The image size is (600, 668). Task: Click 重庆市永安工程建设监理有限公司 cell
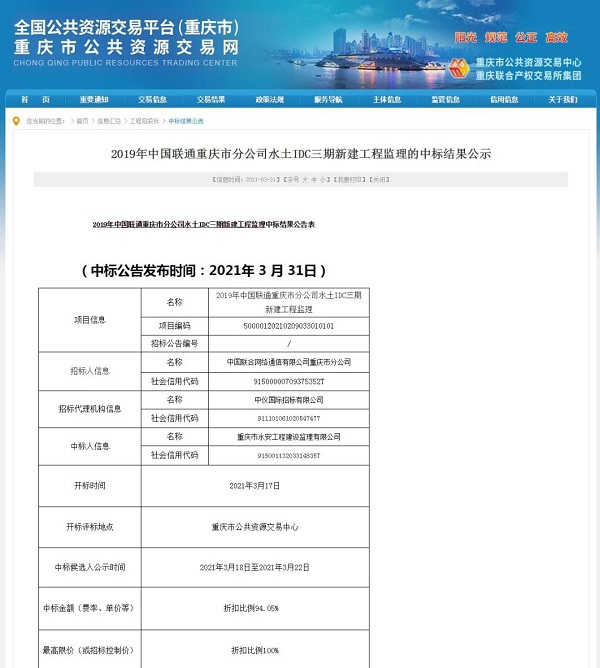coord(288,437)
